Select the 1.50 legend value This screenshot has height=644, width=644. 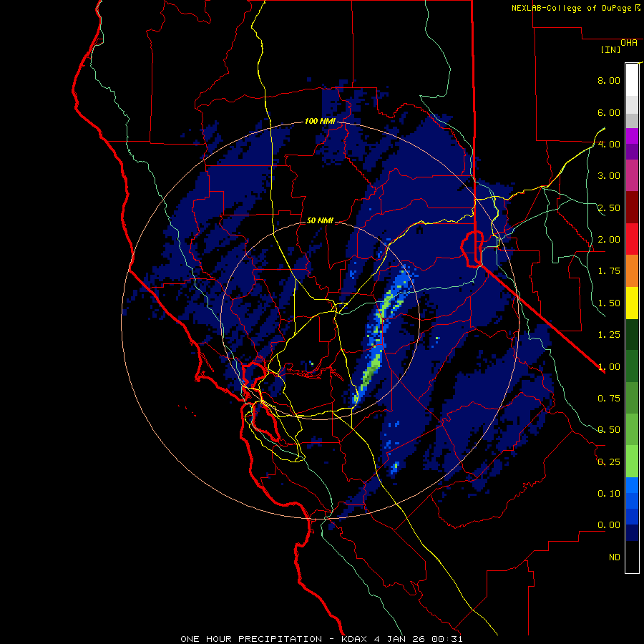coord(609,303)
